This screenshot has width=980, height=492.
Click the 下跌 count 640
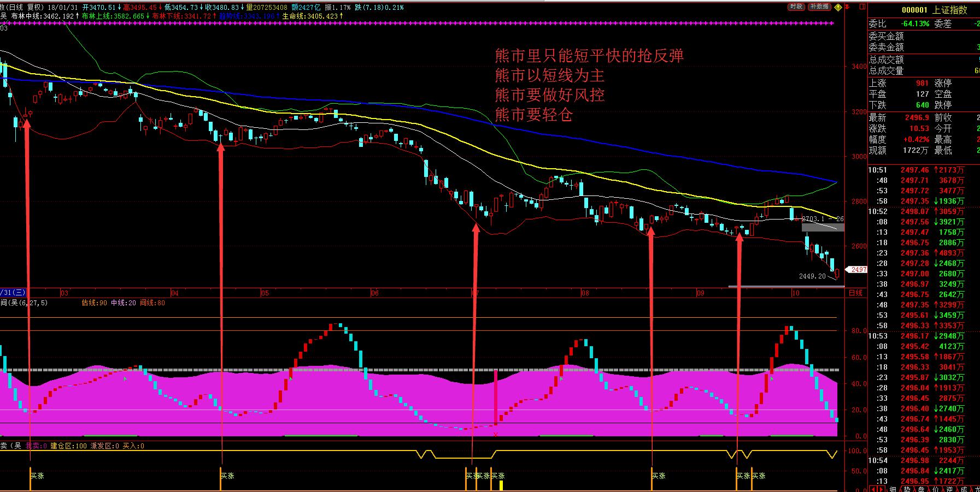[x=922, y=105]
